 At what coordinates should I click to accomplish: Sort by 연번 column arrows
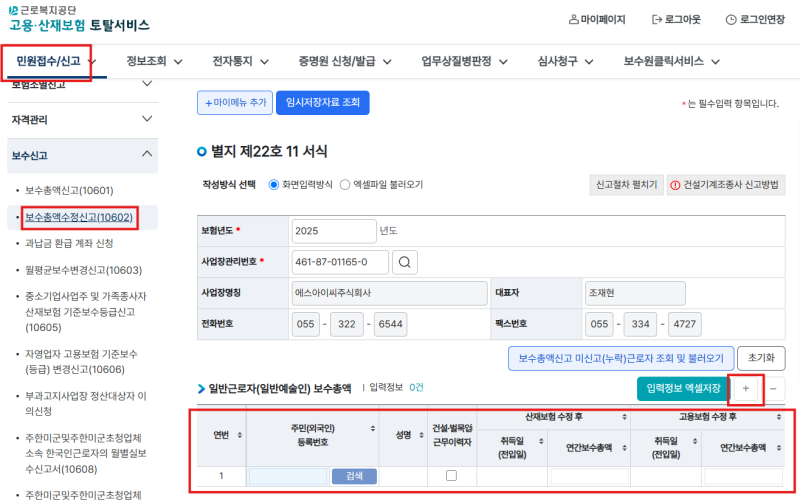(239, 435)
